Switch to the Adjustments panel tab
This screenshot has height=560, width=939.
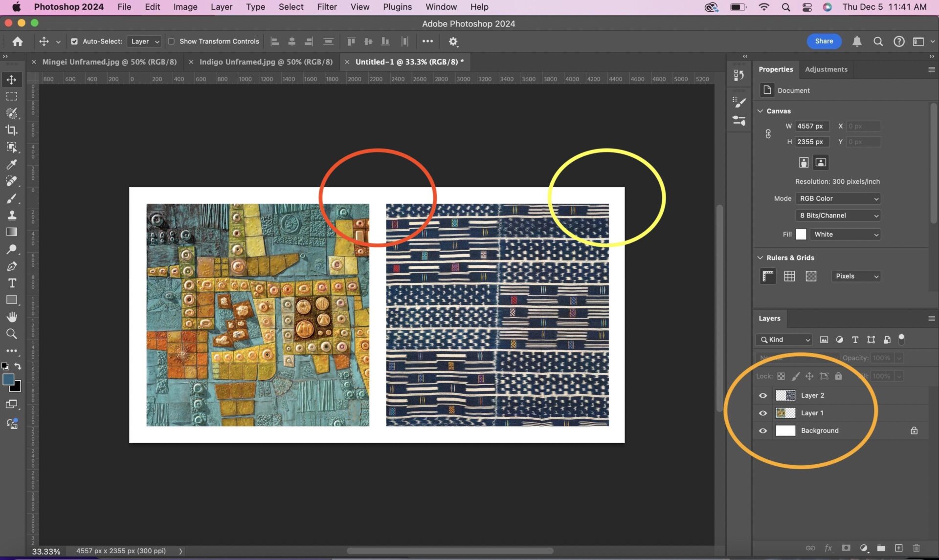pos(826,69)
